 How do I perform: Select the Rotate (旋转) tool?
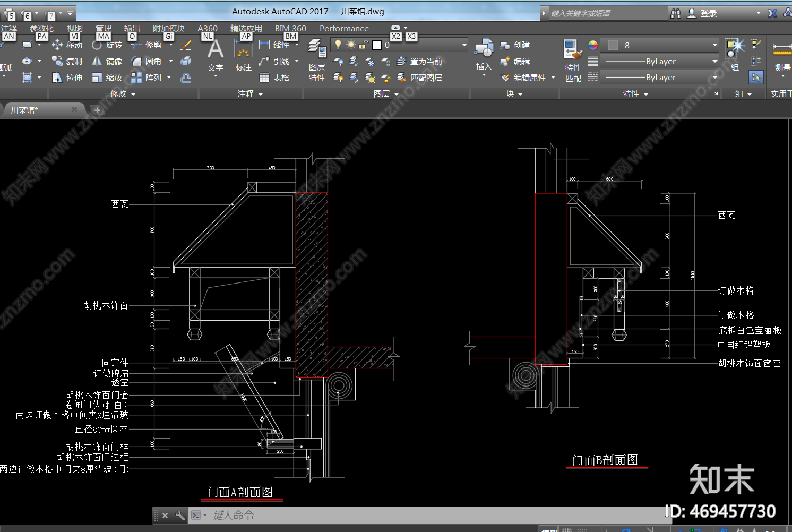[107, 46]
